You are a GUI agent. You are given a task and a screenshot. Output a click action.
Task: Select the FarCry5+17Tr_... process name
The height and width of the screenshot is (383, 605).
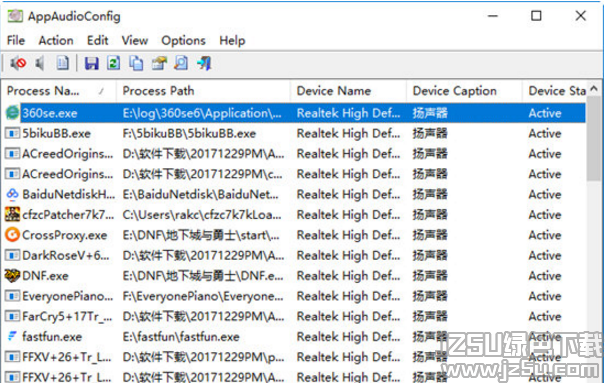(67, 317)
